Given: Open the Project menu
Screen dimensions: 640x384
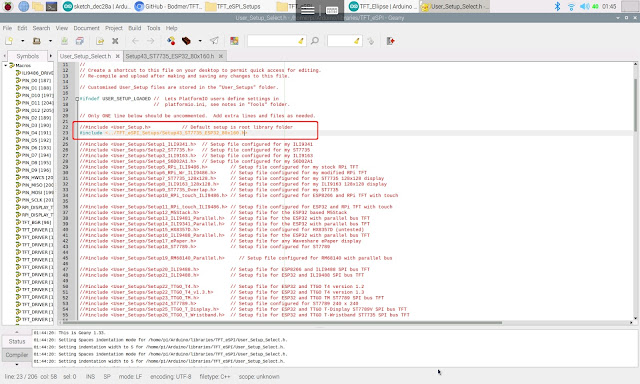Looking at the screenshot, I should [x=114, y=28].
